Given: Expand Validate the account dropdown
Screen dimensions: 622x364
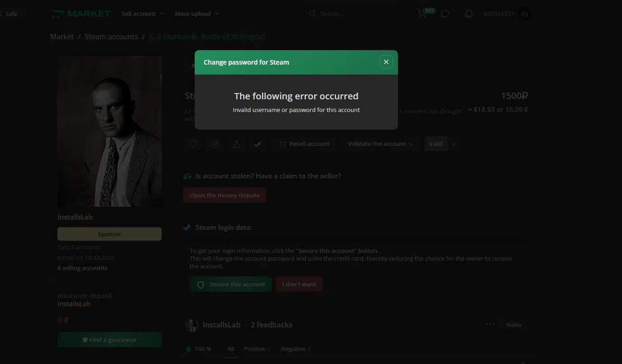Looking at the screenshot, I should pos(380,144).
